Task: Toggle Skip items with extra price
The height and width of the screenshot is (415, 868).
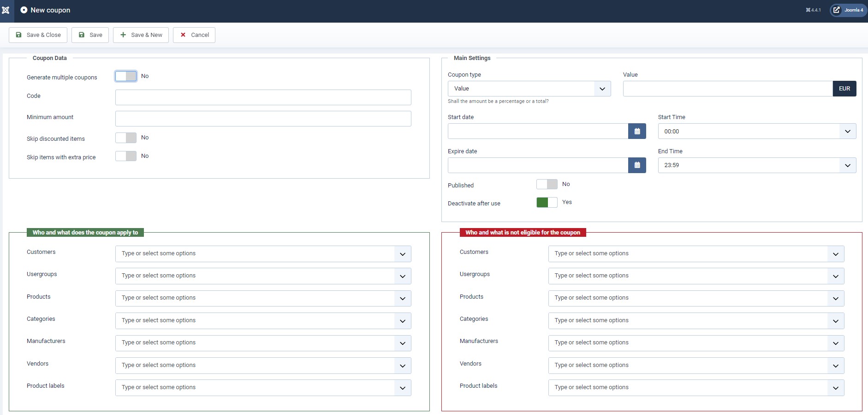Action: 126,156
